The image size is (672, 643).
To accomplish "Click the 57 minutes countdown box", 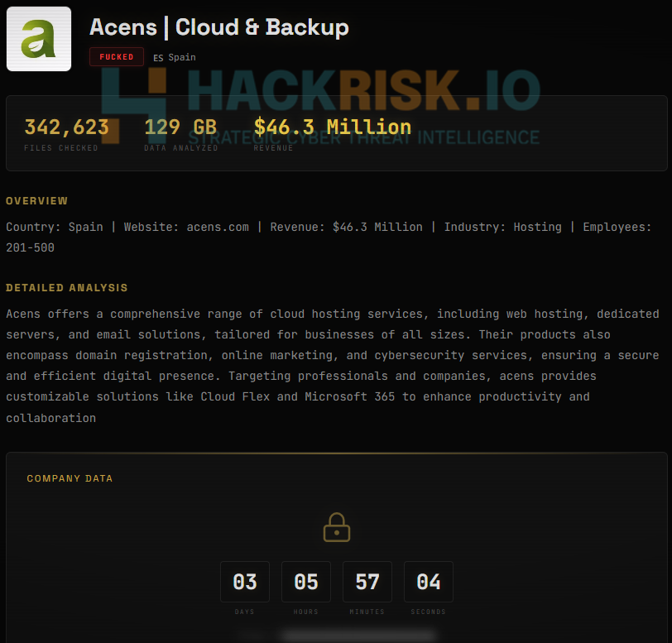I will point(367,582).
